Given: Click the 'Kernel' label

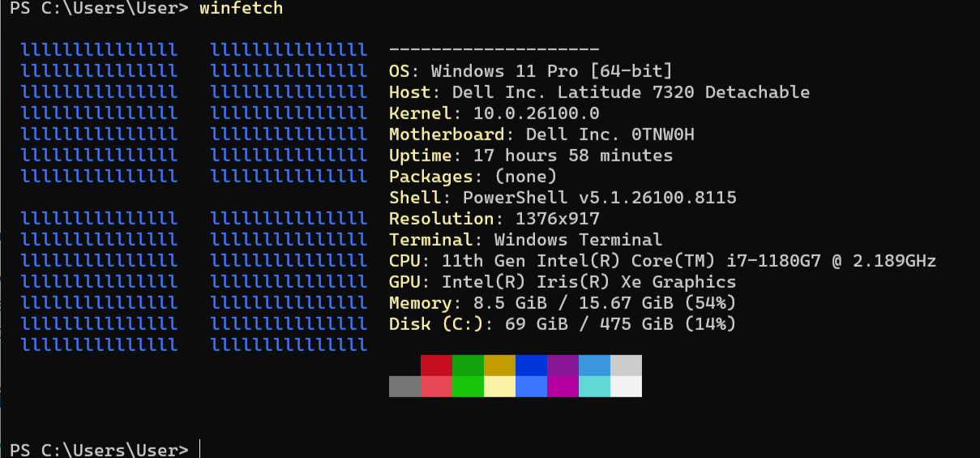Looking at the screenshot, I should (x=421, y=113).
